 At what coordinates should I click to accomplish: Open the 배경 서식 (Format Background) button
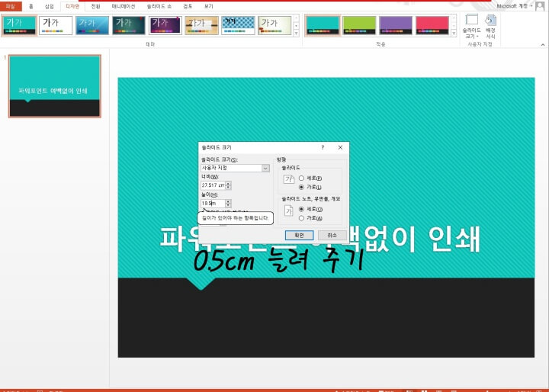490,27
